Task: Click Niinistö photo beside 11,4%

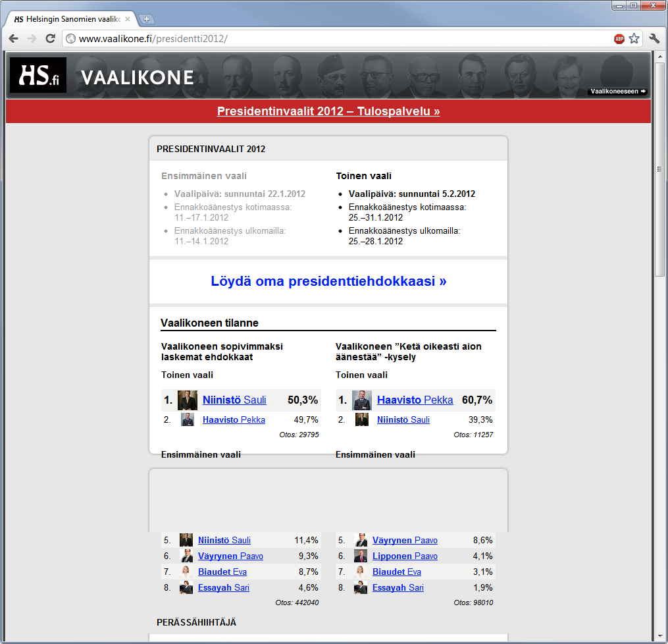Action: tap(186, 540)
